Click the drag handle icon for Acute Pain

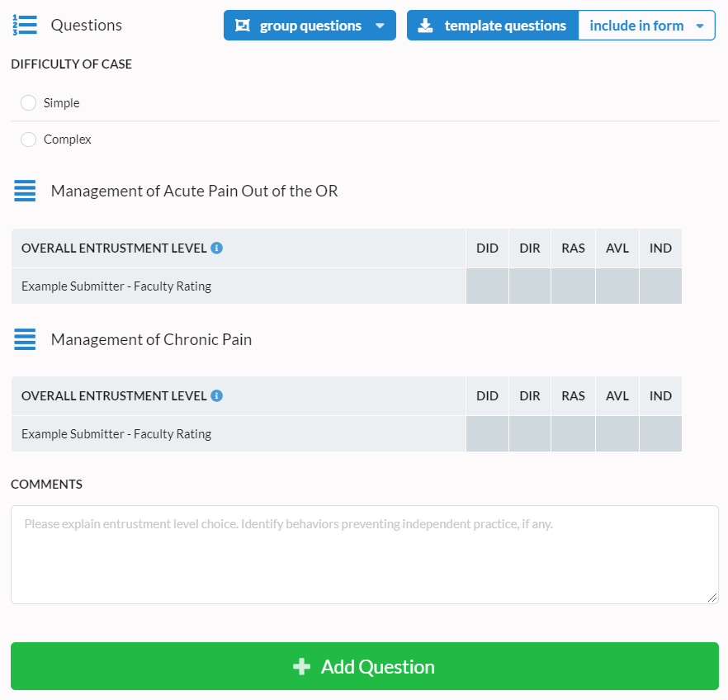(x=25, y=192)
